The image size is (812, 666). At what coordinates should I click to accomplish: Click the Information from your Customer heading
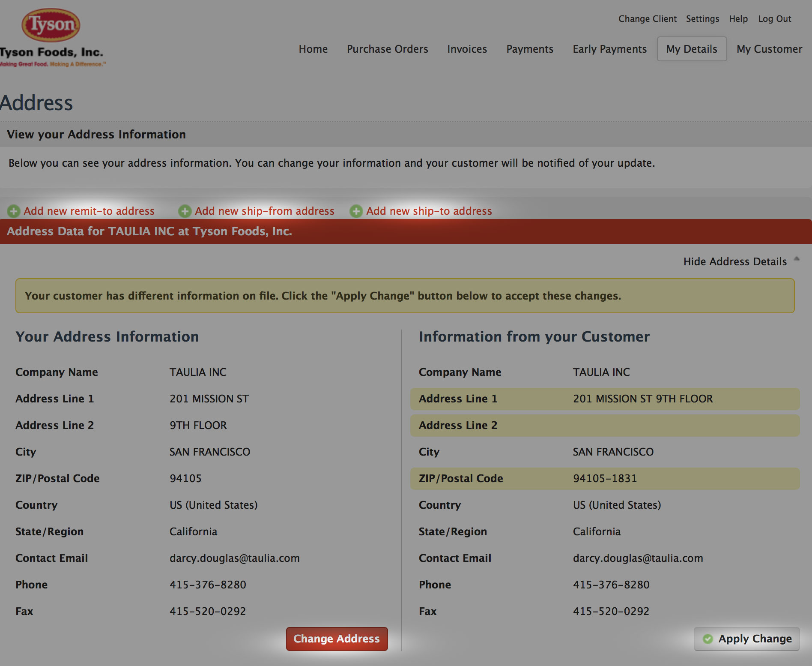coord(534,336)
